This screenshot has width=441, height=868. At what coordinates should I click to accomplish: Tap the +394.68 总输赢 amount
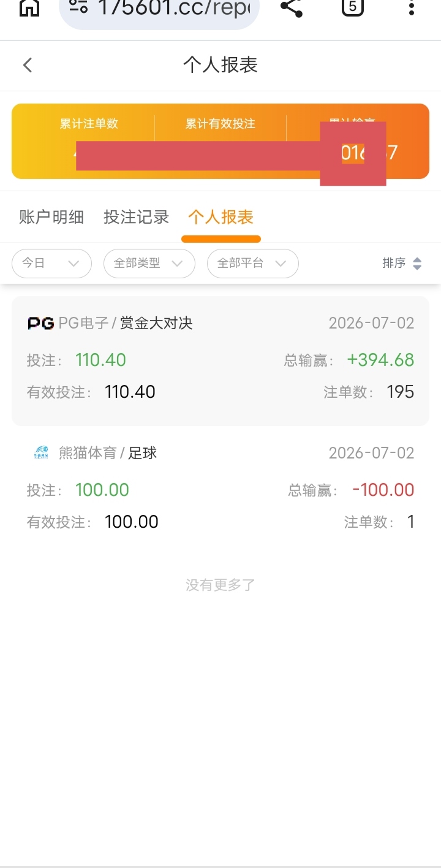(380, 360)
